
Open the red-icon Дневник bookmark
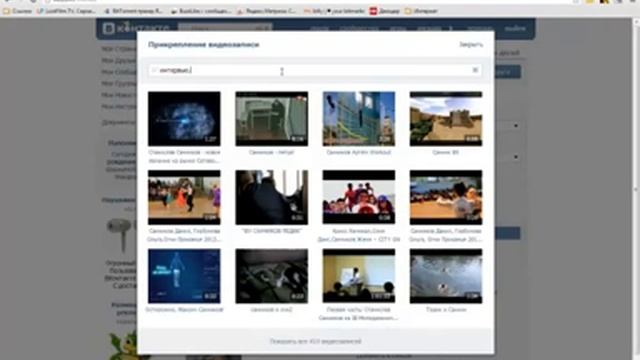pos(384,11)
